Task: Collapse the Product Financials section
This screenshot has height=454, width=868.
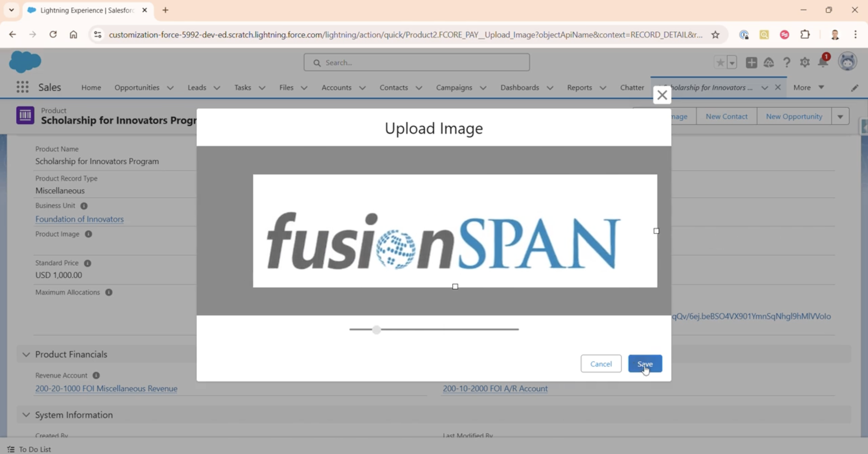Action: coord(26,354)
